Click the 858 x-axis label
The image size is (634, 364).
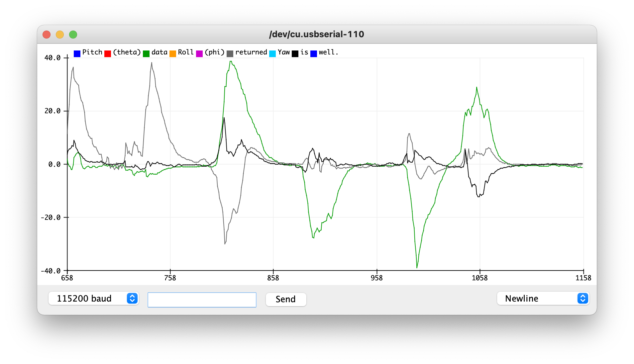[273, 278]
